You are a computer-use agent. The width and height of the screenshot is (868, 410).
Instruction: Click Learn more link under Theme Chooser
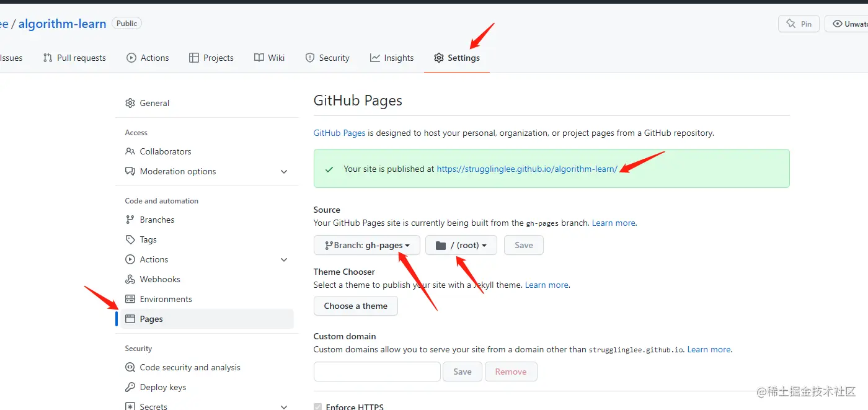[x=547, y=285]
